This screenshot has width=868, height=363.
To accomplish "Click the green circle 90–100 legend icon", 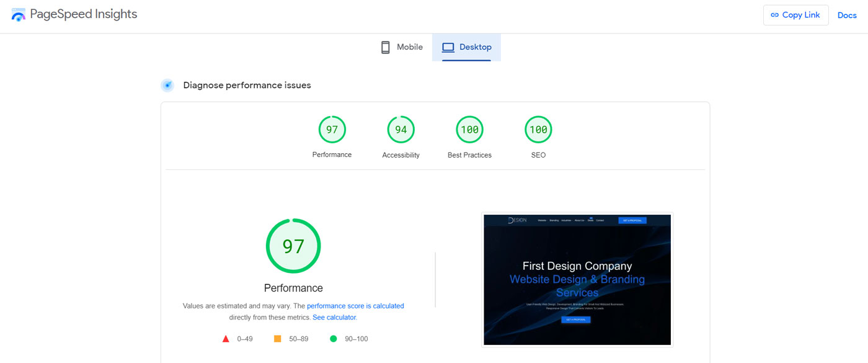I will click(x=334, y=339).
